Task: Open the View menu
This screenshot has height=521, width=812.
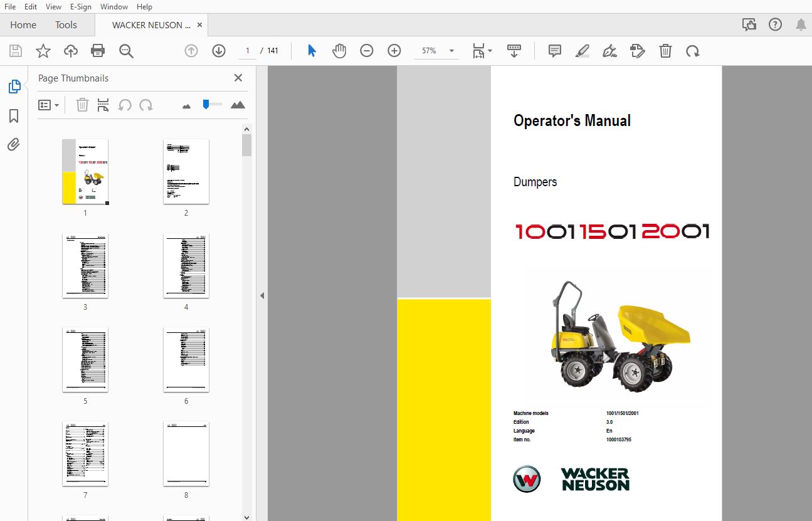Action: click(54, 6)
